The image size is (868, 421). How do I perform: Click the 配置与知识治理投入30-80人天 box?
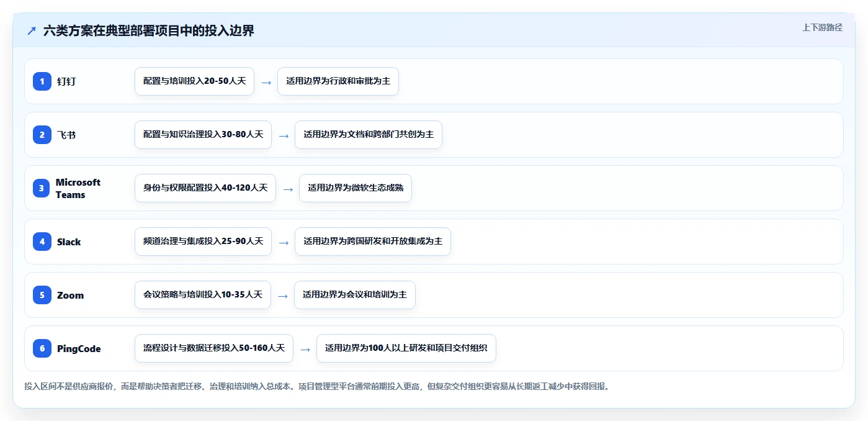pyautogui.click(x=203, y=135)
